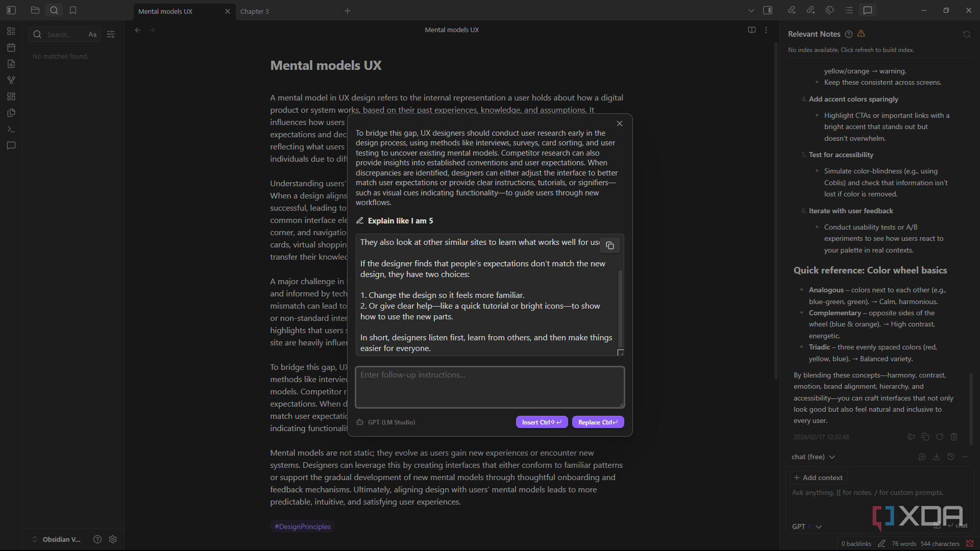Screen dimensions: 980x551
Task: Open chat panel more options ellipsis
Action: [965, 457]
